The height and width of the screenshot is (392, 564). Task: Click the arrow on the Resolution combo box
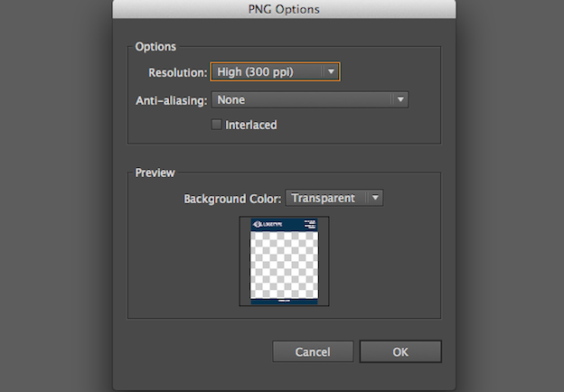click(332, 71)
